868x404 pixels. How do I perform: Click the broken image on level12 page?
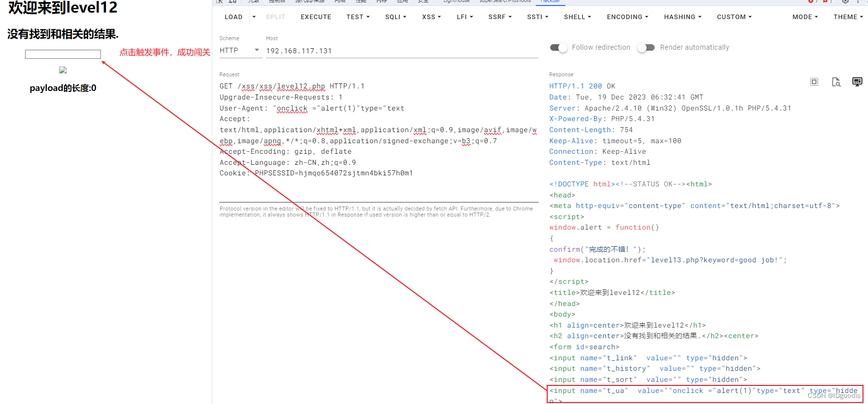point(63,70)
